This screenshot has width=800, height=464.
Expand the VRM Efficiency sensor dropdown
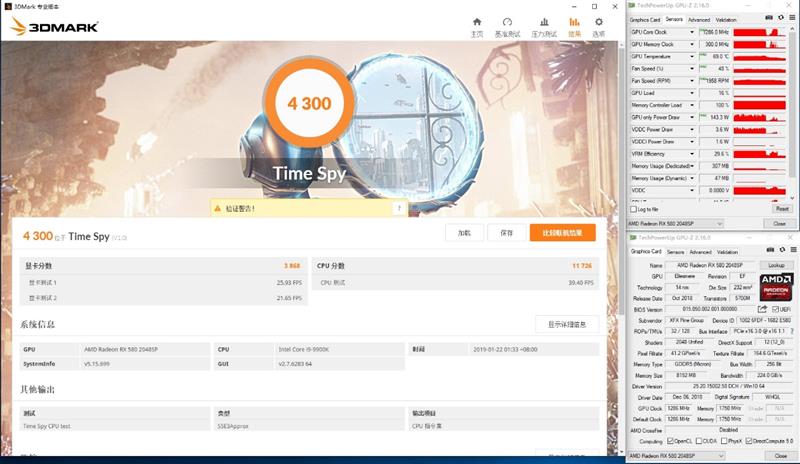692,154
